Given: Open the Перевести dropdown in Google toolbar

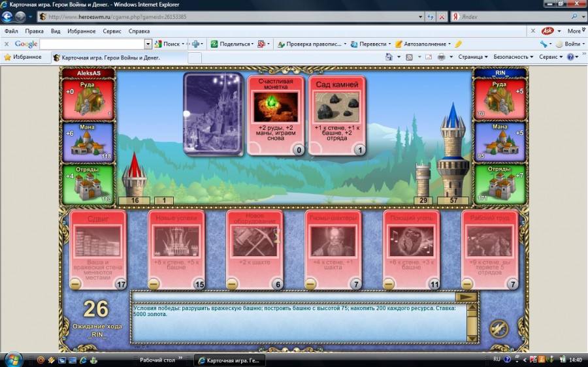Looking at the screenshot, I should click(x=370, y=44).
